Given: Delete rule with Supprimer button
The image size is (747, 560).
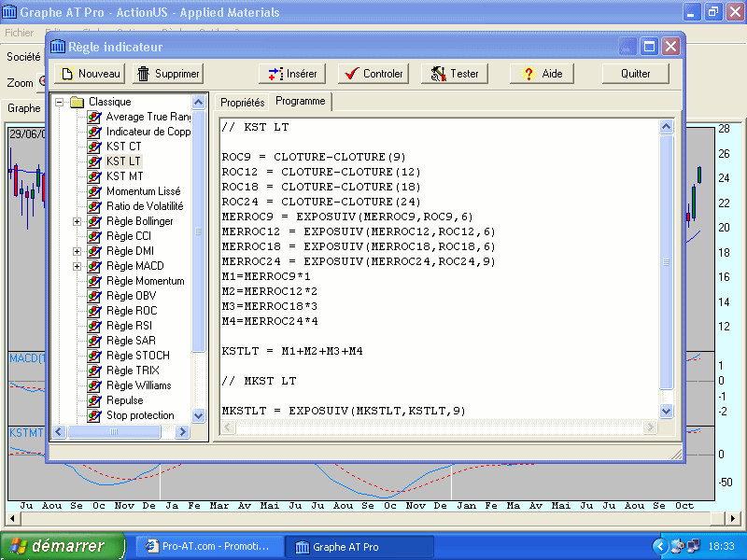Looking at the screenshot, I should click(168, 74).
